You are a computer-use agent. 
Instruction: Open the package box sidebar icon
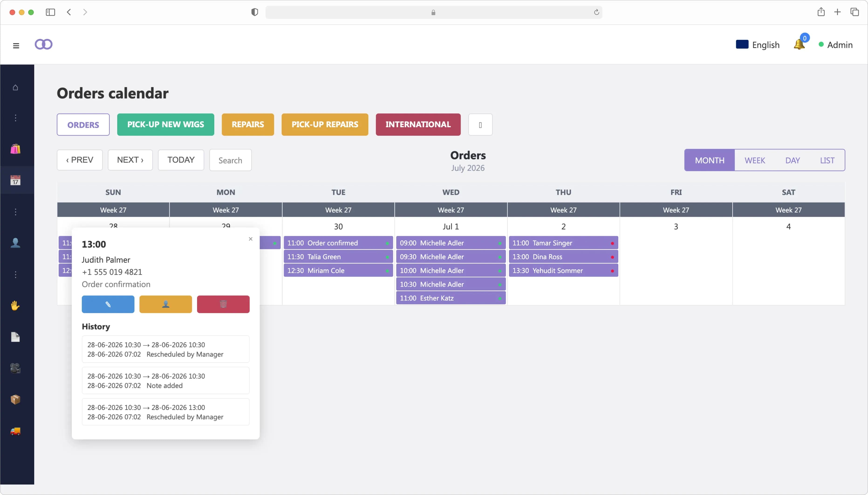pyautogui.click(x=15, y=399)
